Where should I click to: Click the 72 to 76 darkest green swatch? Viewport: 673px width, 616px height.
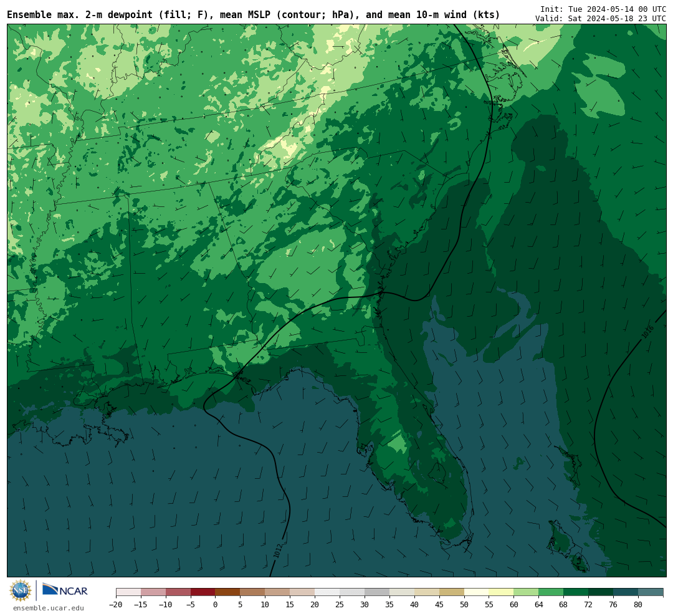click(601, 592)
